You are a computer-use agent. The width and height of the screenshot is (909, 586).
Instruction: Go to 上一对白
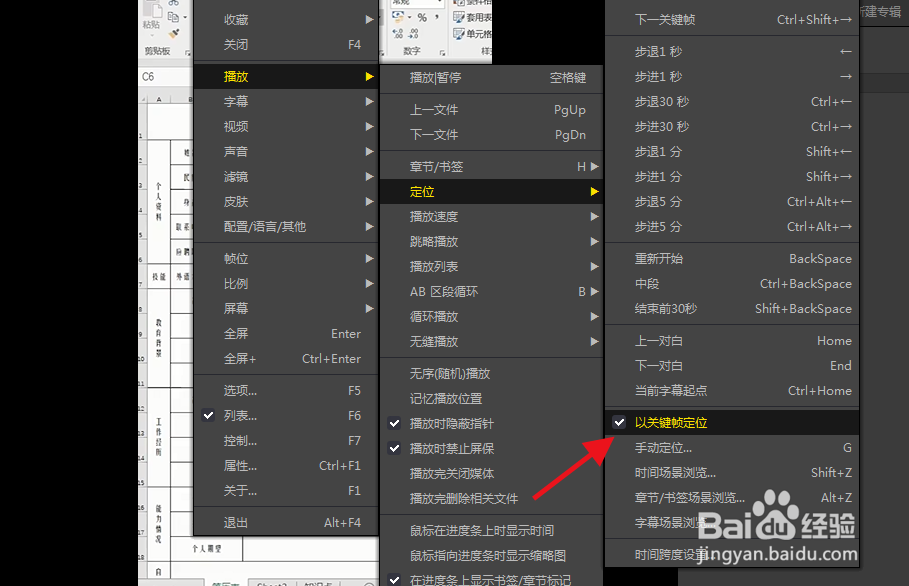[732, 340]
